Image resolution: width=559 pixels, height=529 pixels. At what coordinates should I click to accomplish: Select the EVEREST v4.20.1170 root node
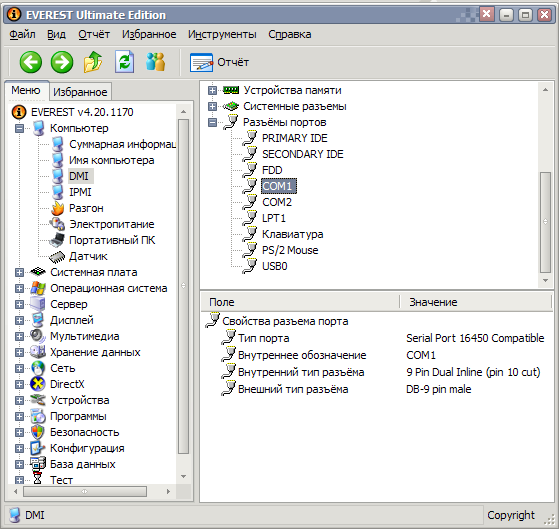[x=82, y=112]
